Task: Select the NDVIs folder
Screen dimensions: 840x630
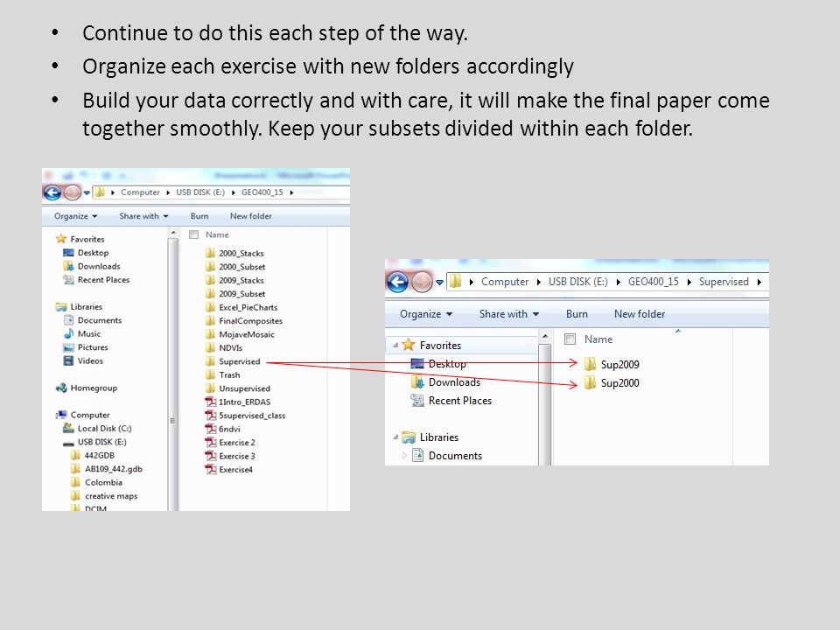Action: pyautogui.click(x=224, y=347)
